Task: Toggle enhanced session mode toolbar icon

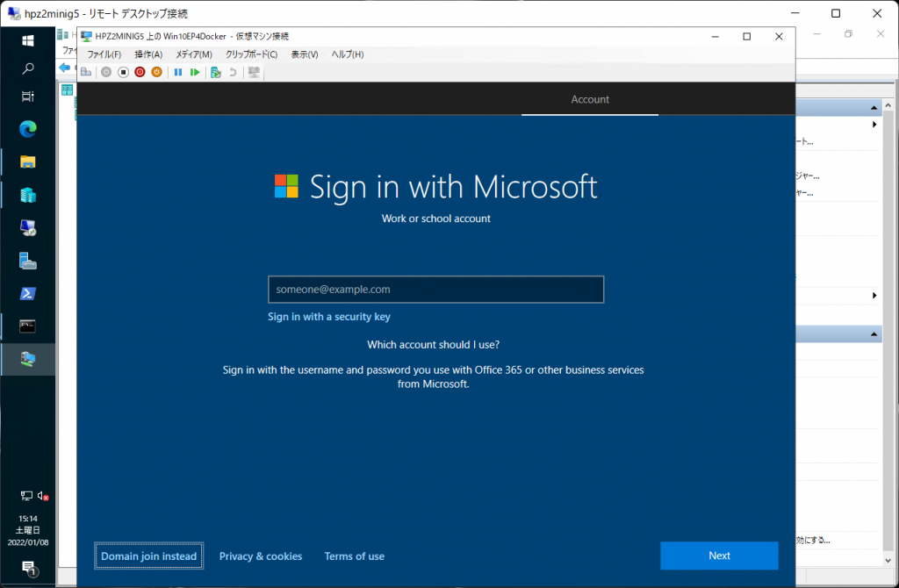Action: (x=254, y=72)
